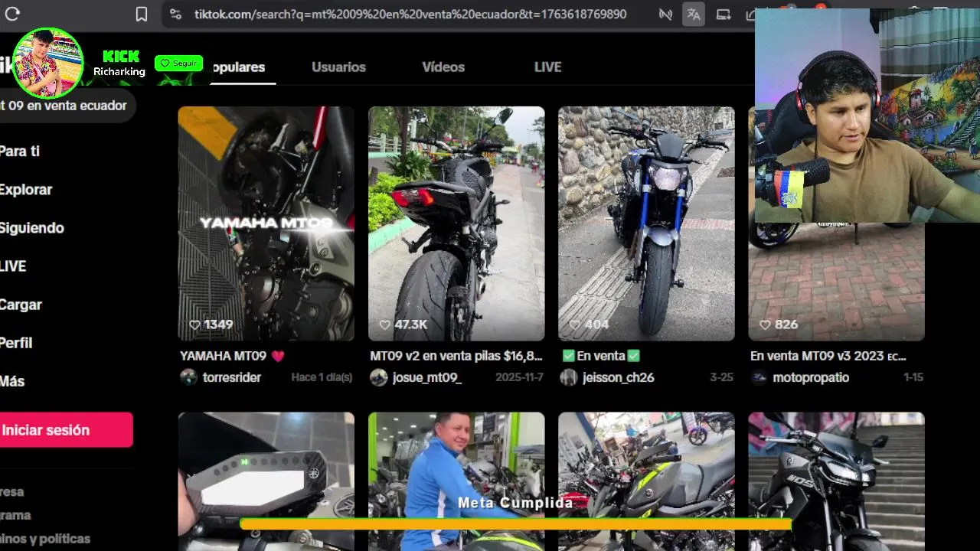980x551 pixels.
Task: Click josue_mt09_'s avatar icon
Action: click(378, 377)
